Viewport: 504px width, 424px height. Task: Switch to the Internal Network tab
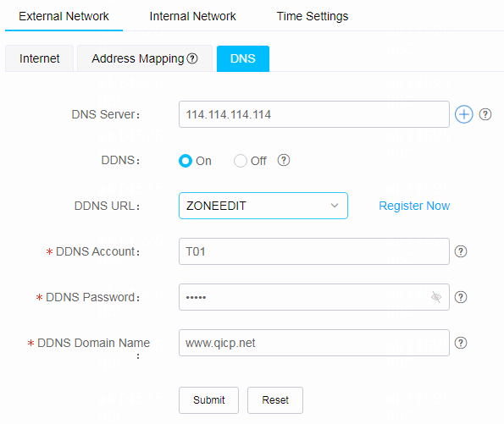[192, 16]
